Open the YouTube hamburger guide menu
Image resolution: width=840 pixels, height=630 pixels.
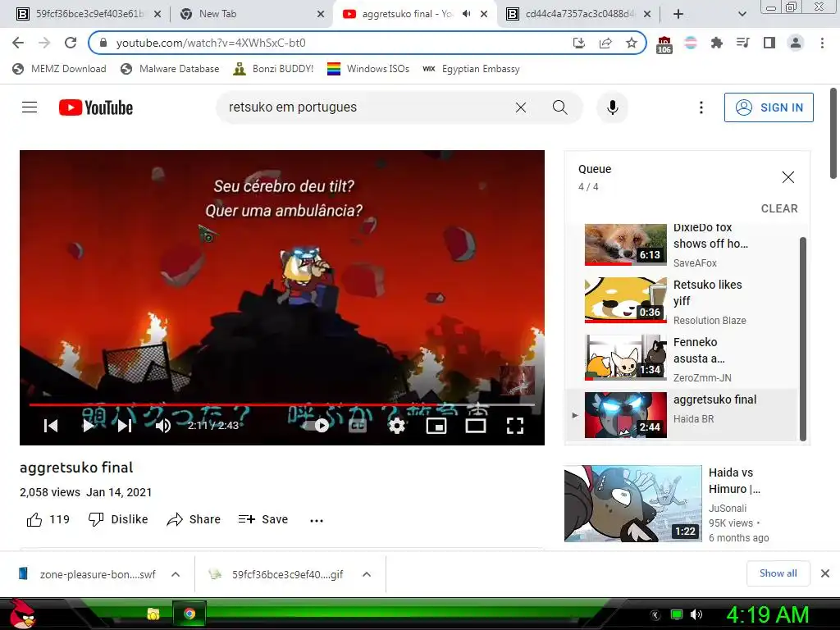(30, 107)
